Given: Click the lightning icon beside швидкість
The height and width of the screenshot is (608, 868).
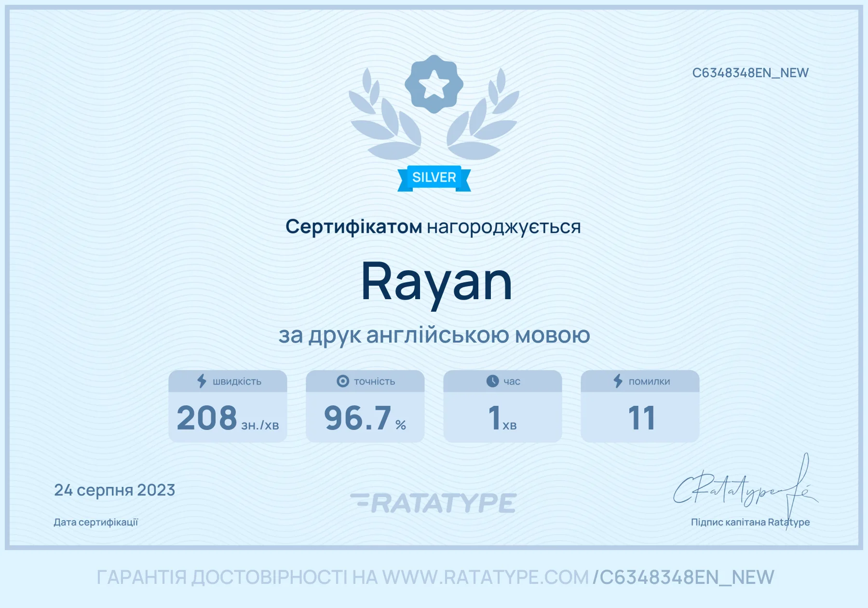Looking at the screenshot, I should (202, 381).
